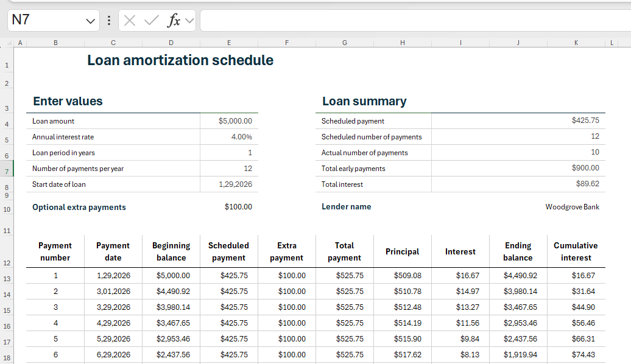Select the column D header
The width and height of the screenshot is (631, 364).
point(171,43)
